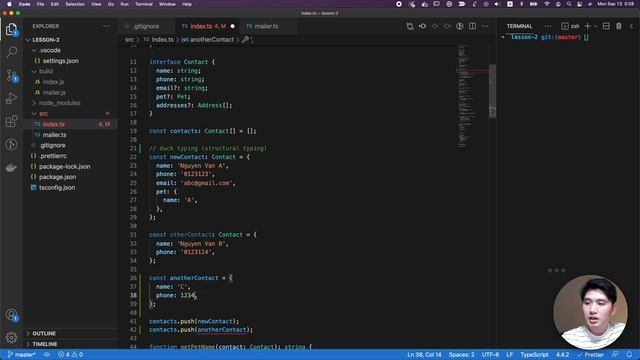
Task: Open the Explorer view in activity bar
Action: (11, 29)
